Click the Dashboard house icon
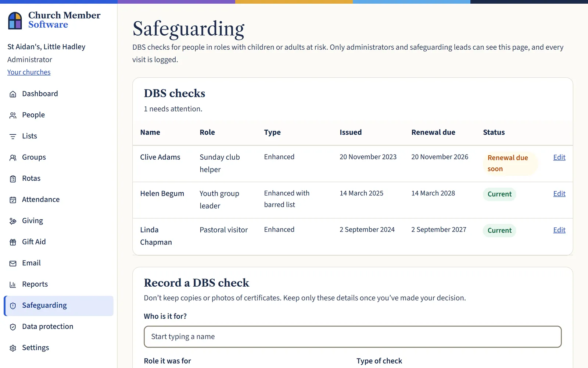 13,94
